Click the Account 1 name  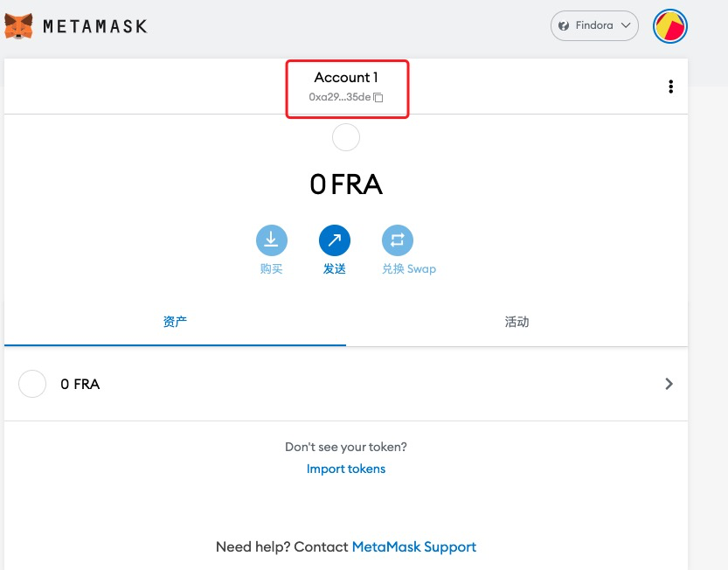click(x=346, y=78)
